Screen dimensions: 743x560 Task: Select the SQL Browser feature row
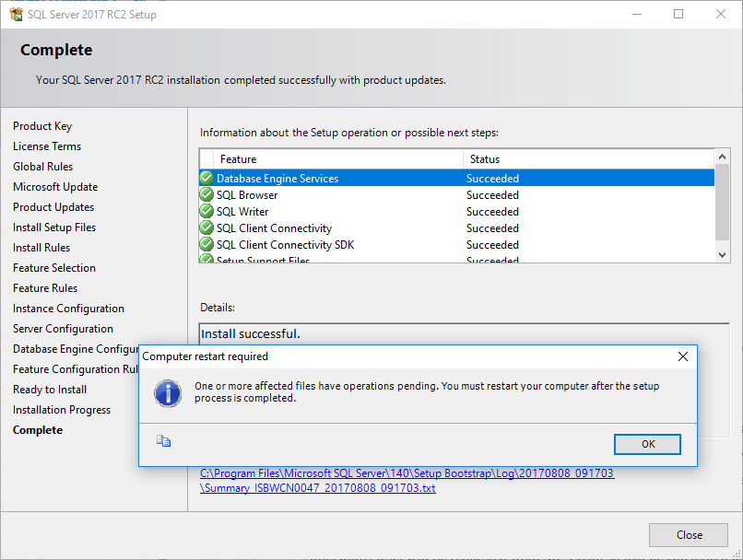tap(457, 195)
